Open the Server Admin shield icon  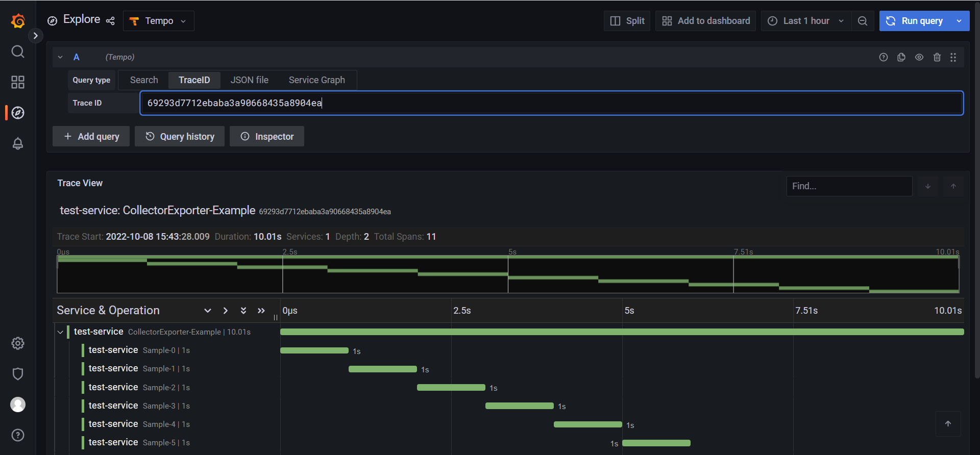pos(18,374)
